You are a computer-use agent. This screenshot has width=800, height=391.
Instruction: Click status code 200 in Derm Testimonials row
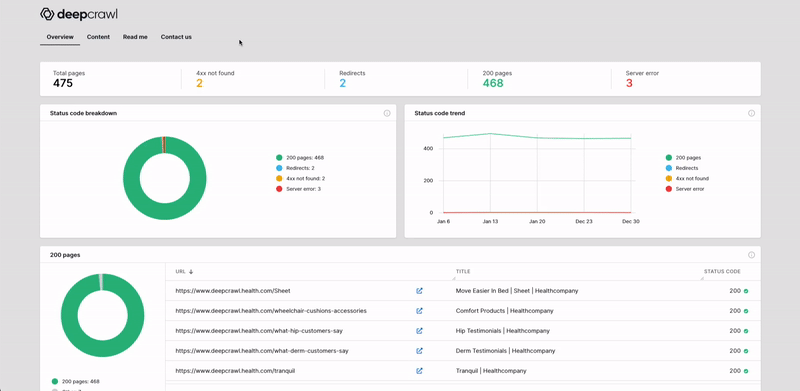[x=735, y=351]
